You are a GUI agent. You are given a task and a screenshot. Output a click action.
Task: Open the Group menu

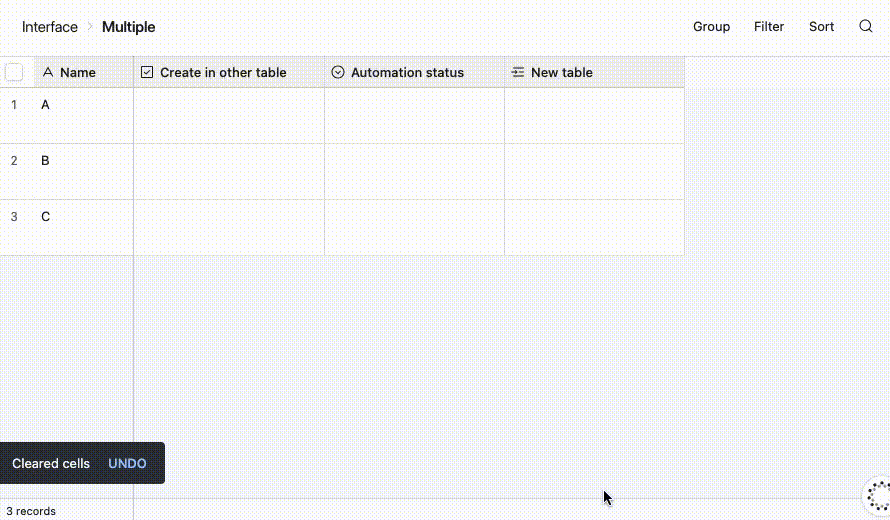[x=711, y=27]
